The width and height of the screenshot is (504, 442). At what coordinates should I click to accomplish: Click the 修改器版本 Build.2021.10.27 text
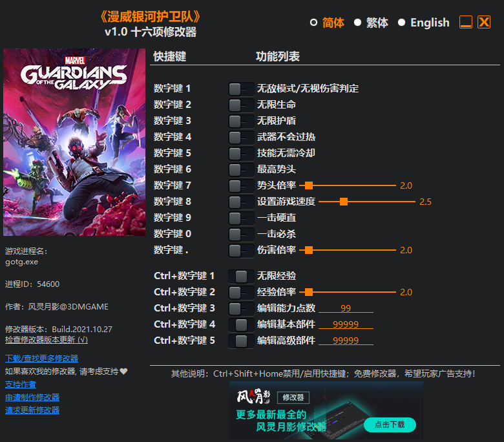(x=59, y=329)
